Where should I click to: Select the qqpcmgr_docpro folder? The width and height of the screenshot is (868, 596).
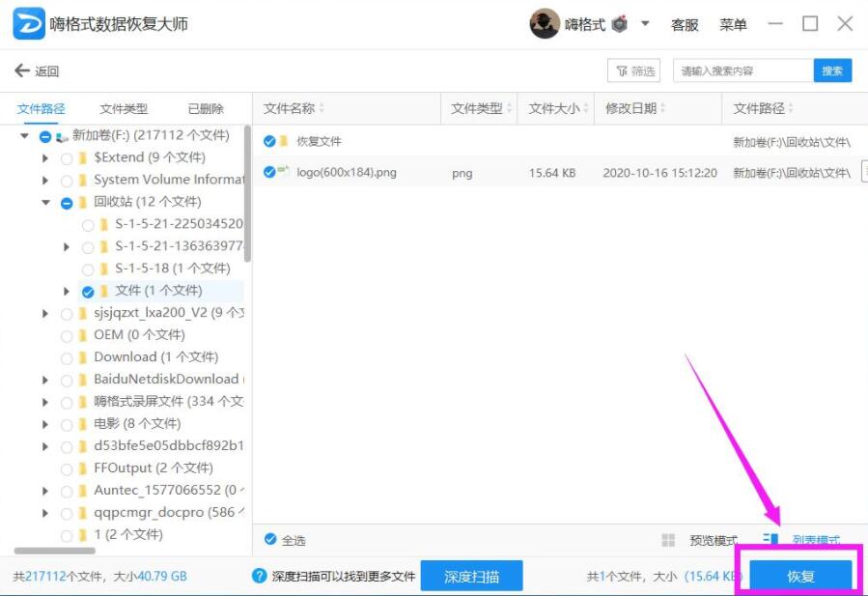(169, 512)
